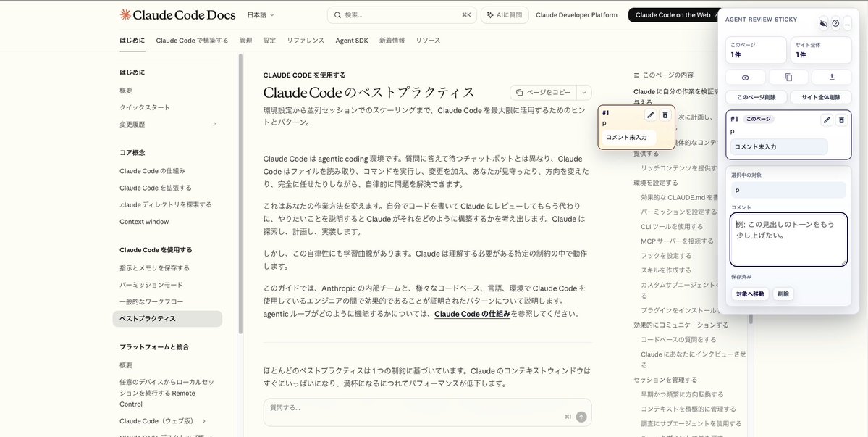The width and height of the screenshot is (868, 437).
Task: Click the サイト全体削除 button
Action: click(821, 98)
